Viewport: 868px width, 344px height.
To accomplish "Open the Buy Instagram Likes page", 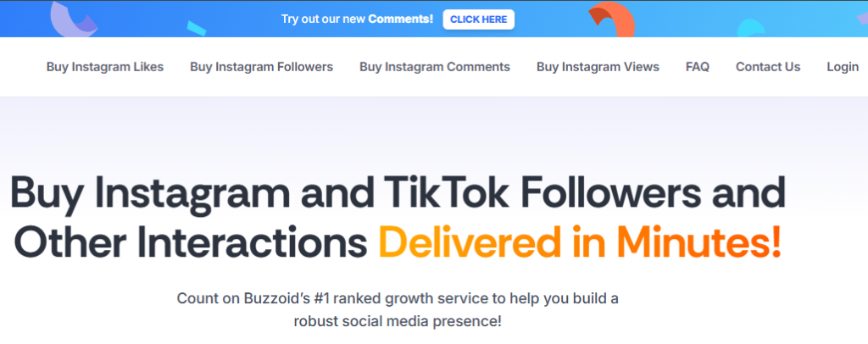I will click(x=105, y=67).
